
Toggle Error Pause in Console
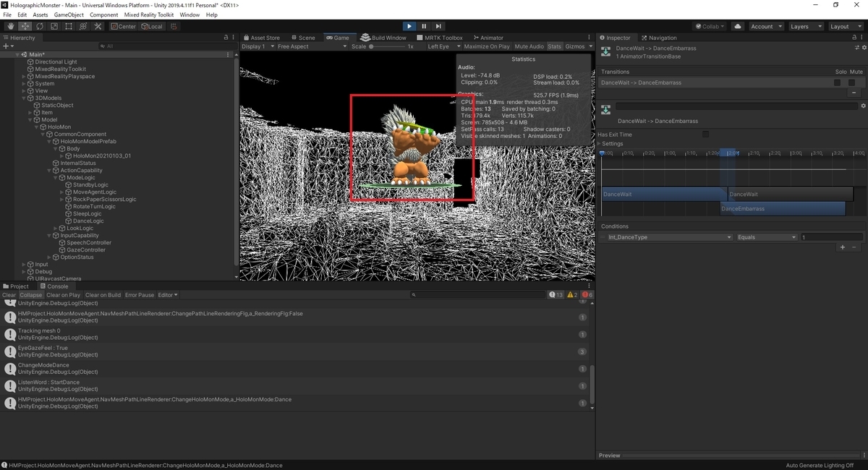[140, 295]
